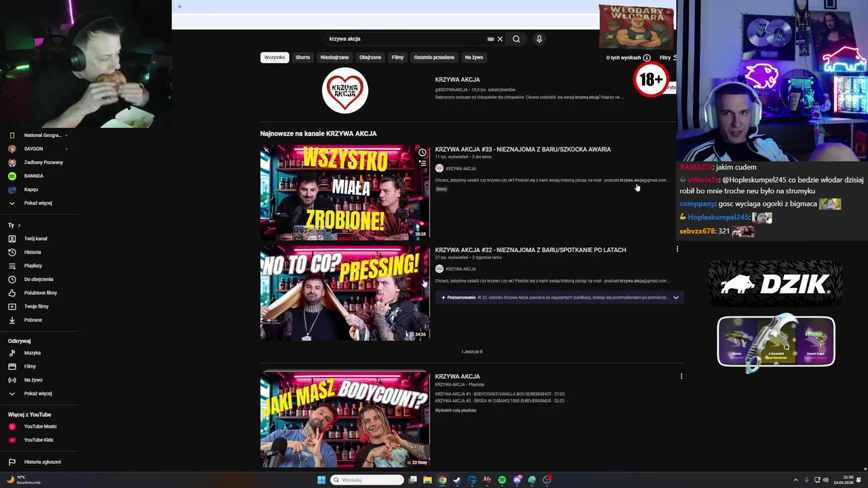
Task: Expand the I jeszcze 8 results
Action: (472, 352)
